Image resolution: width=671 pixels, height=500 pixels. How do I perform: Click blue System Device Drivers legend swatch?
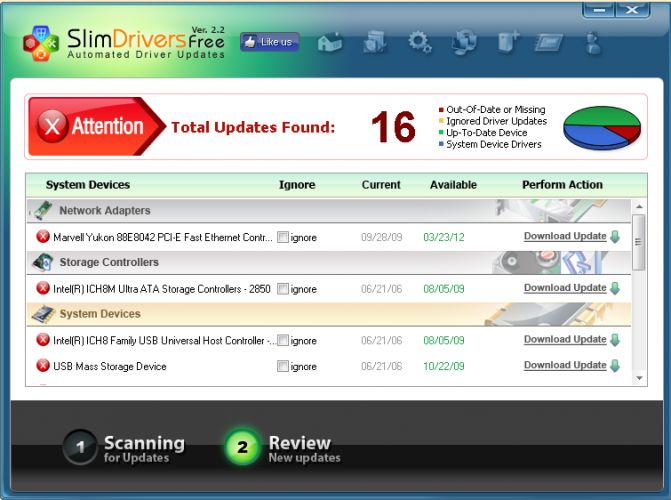coord(441,144)
